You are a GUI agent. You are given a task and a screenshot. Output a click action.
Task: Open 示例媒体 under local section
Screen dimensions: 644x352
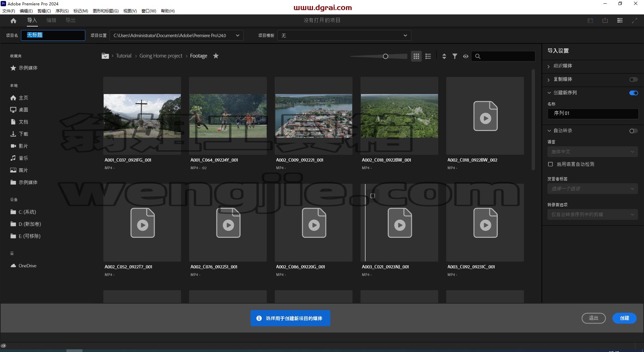(x=24, y=182)
